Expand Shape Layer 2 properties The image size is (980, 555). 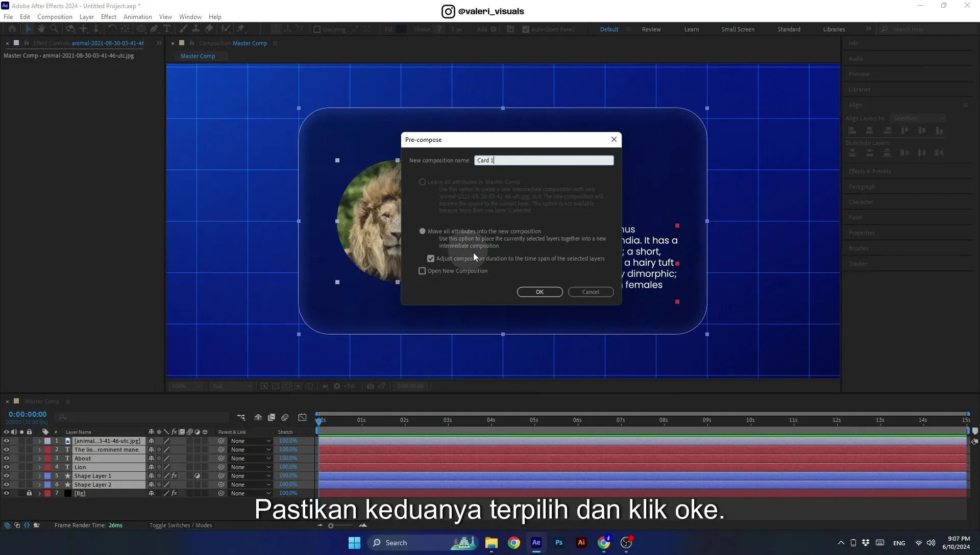tap(39, 485)
